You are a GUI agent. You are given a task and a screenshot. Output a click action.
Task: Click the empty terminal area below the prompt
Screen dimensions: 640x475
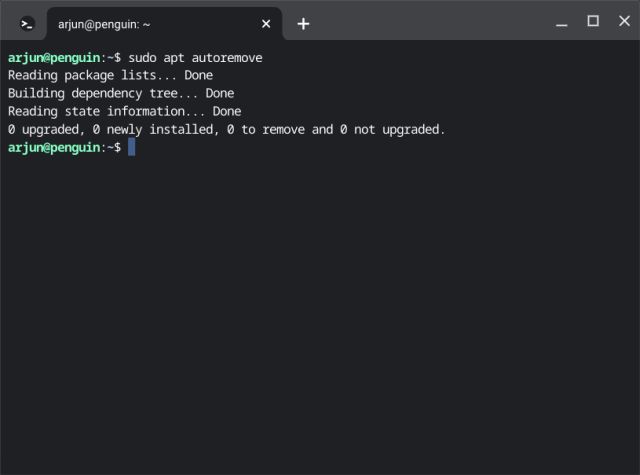tap(320, 320)
